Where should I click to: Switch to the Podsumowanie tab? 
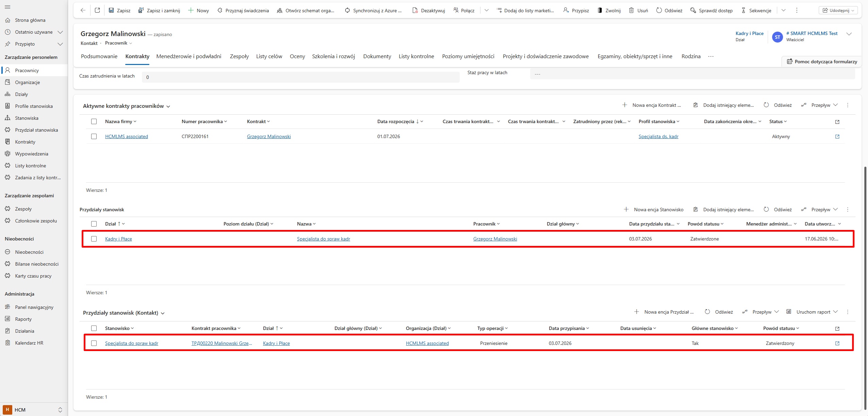click(99, 56)
